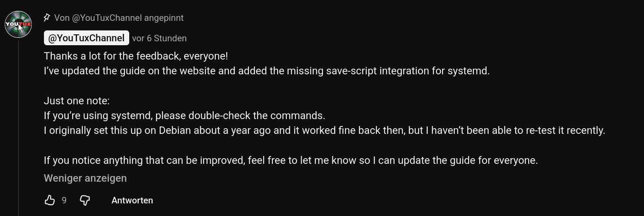
Task: Click the pin icon above the comment
Action: (x=47, y=18)
